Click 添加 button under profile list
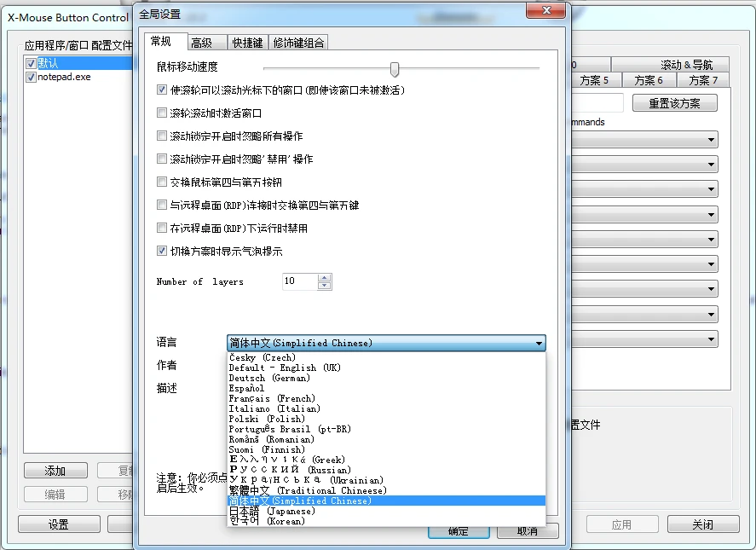The height and width of the screenshot is (550, 756). (55, 471)
